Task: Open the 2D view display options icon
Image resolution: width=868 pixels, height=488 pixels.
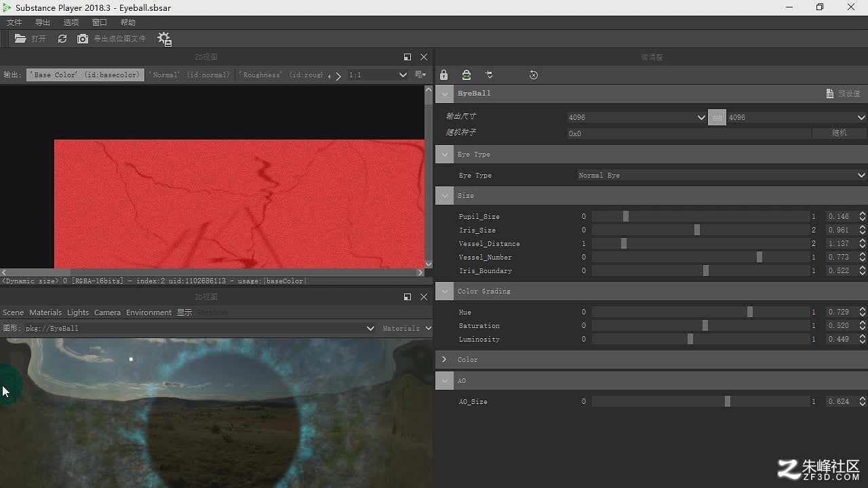Action: [420, 75]
